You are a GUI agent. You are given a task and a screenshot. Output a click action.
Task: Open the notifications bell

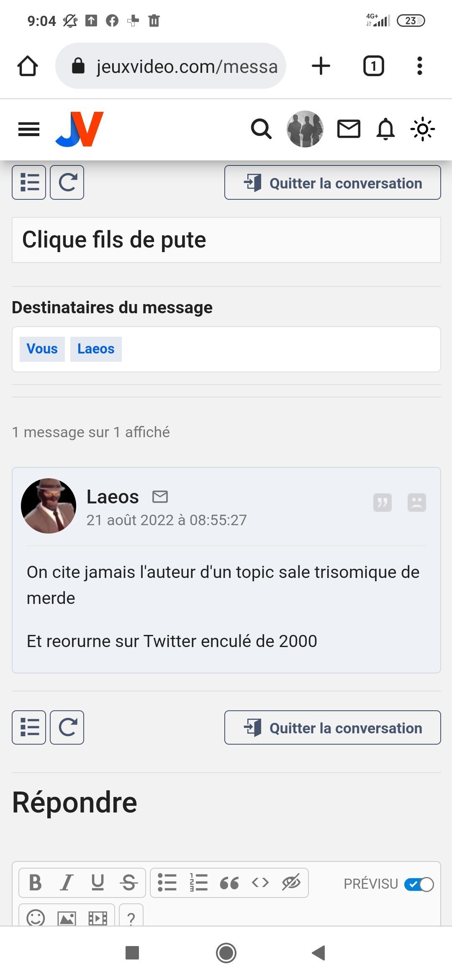coord(385,129)
